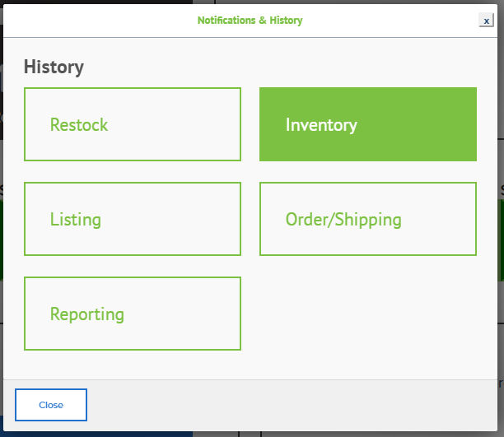Screen dimensions: 504x437
Task: Click the History heading text
Action: click(x=54, y=67)
